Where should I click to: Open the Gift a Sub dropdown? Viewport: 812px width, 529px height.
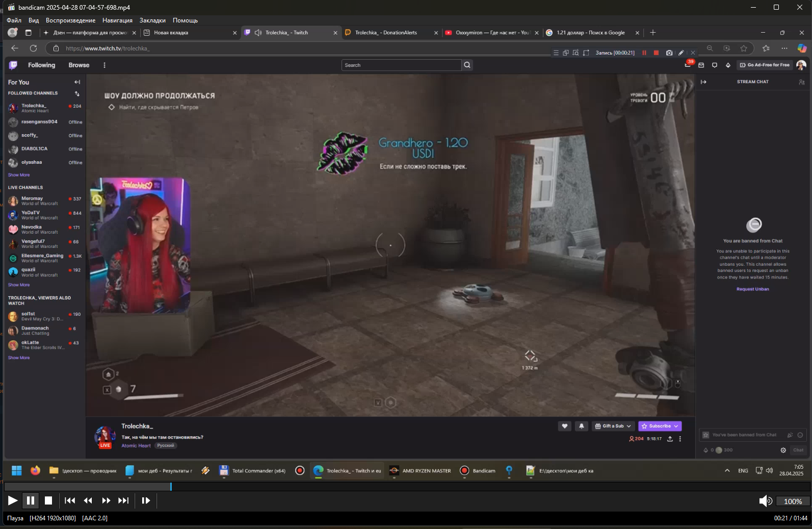(613, 426)
